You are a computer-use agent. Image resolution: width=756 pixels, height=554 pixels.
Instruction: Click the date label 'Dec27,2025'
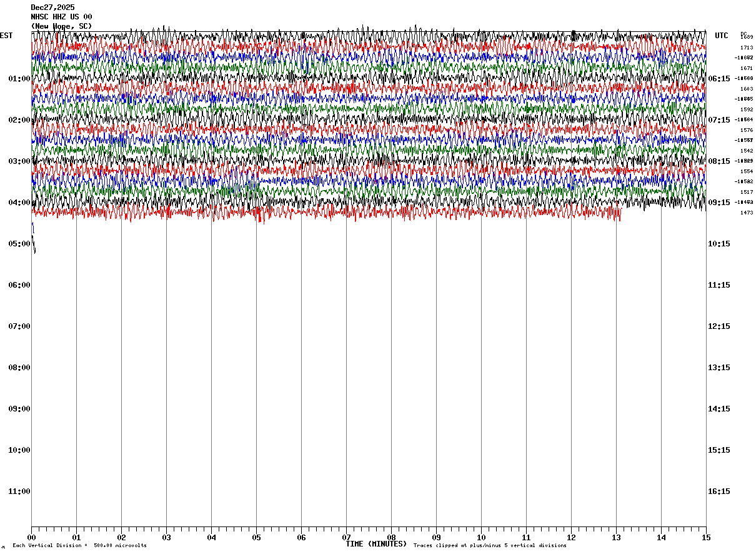(x=52, y=8)
